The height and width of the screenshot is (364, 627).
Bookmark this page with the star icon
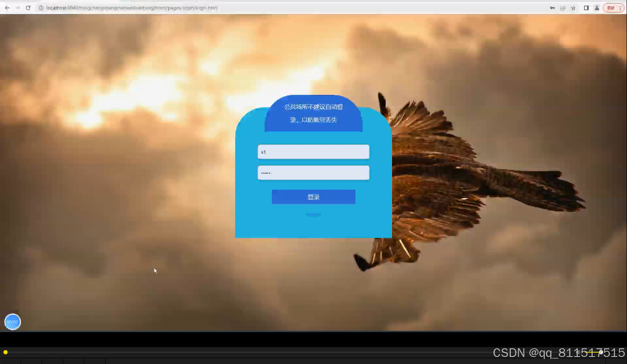click(573, 8)
